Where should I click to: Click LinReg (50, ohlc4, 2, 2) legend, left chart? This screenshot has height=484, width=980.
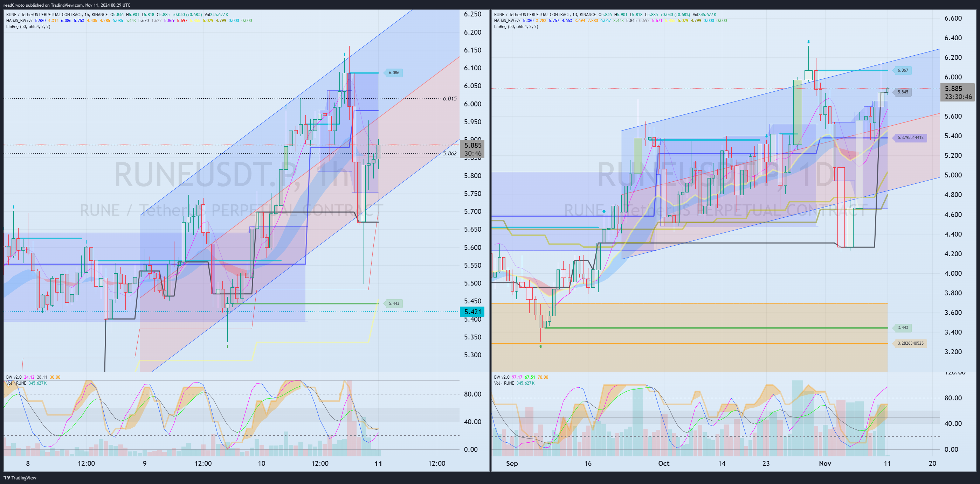point(28,27)
